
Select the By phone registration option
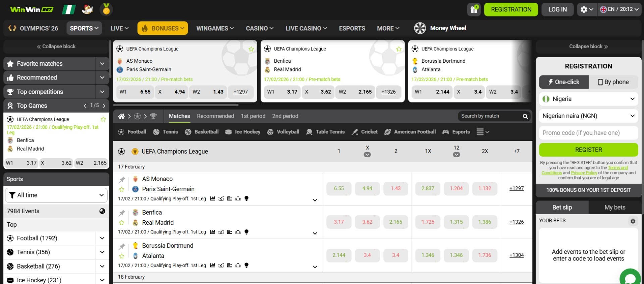(x=613, y=82)
